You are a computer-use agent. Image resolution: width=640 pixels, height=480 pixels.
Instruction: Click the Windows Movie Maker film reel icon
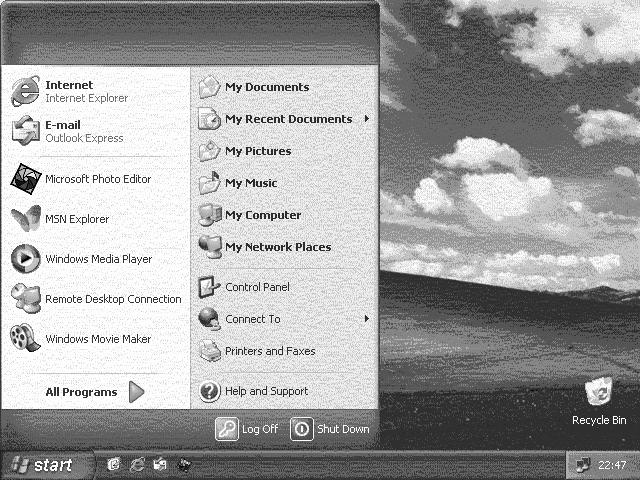point(26,338)
